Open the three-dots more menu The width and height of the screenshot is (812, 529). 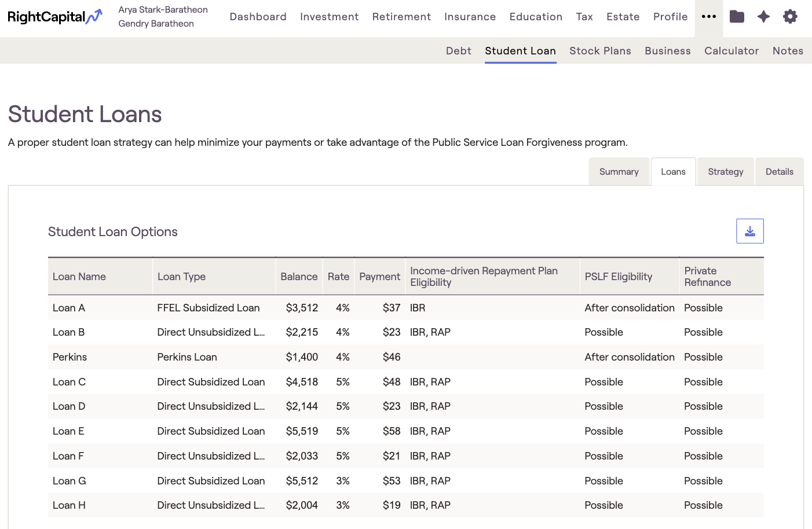click(x=709, y=17)
